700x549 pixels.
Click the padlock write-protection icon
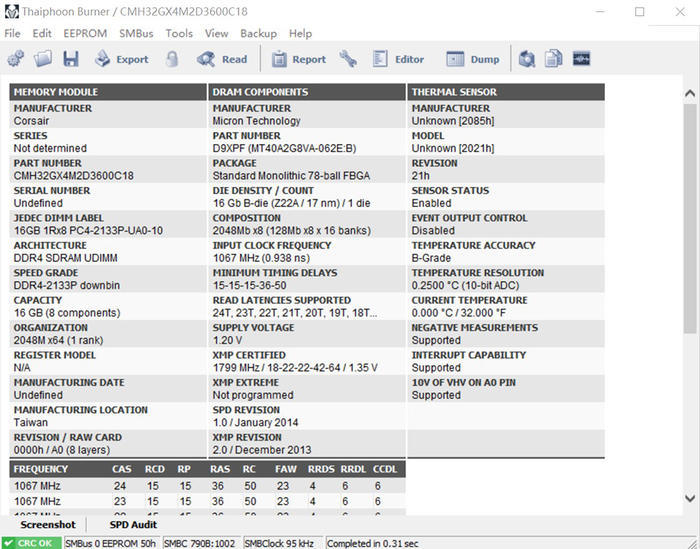pyautogui.click(x=172, y=58)
